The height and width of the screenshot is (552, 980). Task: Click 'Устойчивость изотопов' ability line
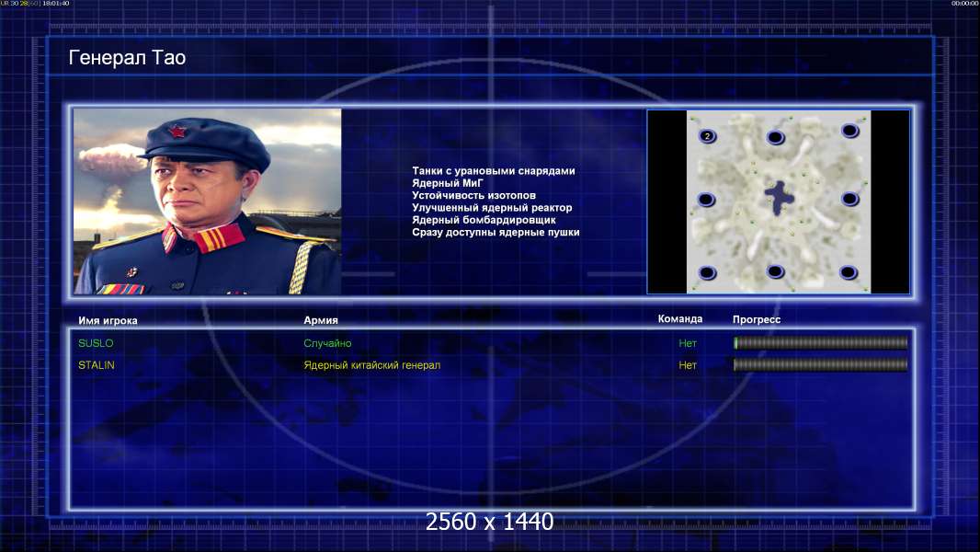pos(473,195)
